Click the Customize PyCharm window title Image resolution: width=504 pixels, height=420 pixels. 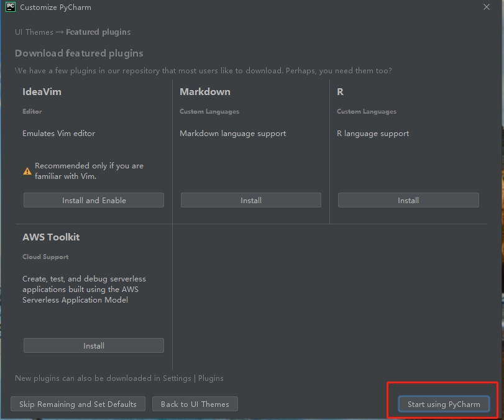click(x=55, y=7)
